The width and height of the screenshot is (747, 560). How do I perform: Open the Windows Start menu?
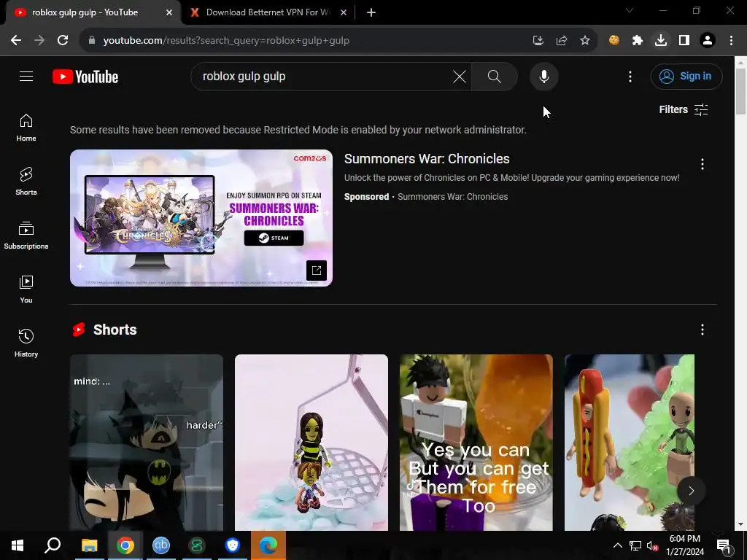(x=18, y=545)
